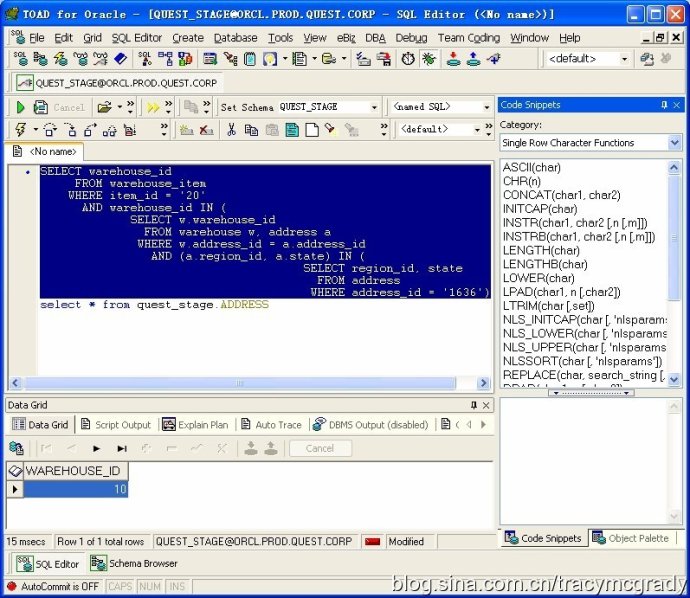Open the stopwatch timing icon
Screen dimensions: 690x598
(408, 59)
